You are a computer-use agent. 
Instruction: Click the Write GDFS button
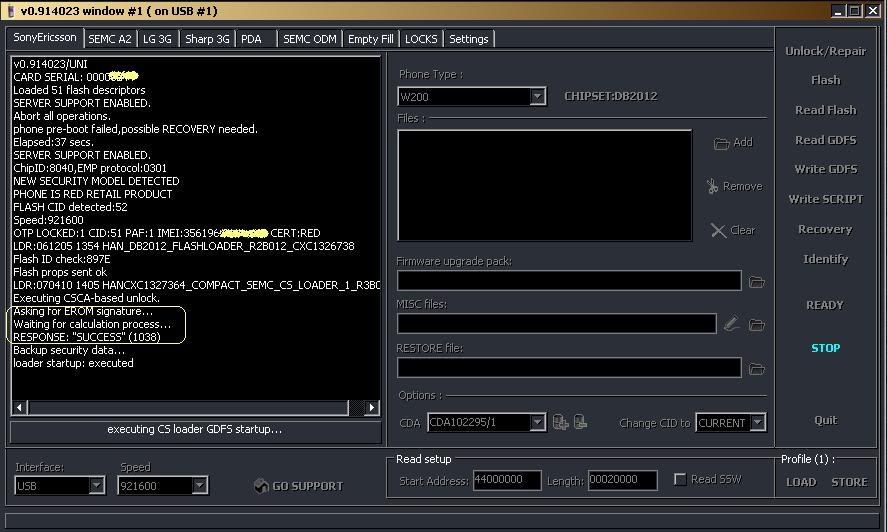pos(825,169)
